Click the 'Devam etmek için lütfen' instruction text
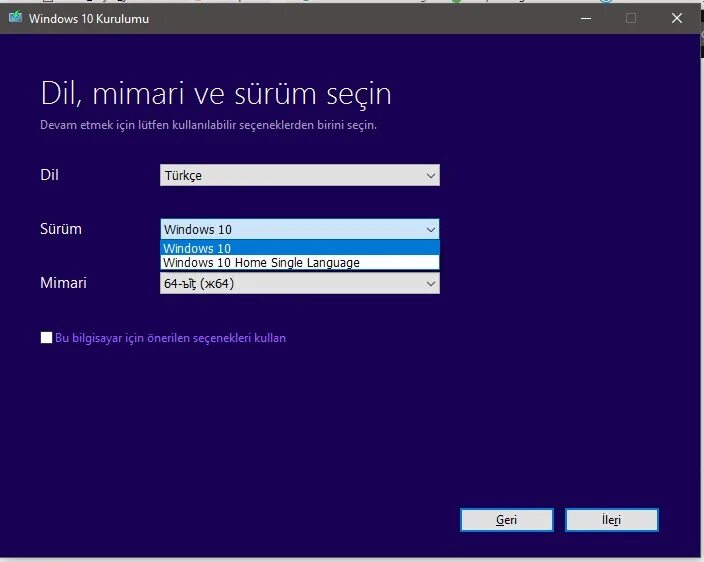Viewport: 704px width, 562px height. pos(208,125)
